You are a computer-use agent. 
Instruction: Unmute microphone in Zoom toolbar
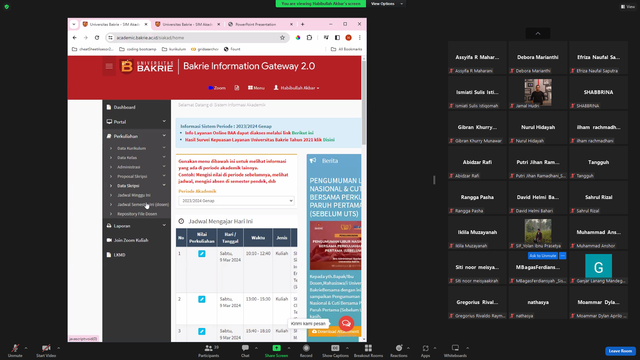pyautogui.click(x=15, y=350)
